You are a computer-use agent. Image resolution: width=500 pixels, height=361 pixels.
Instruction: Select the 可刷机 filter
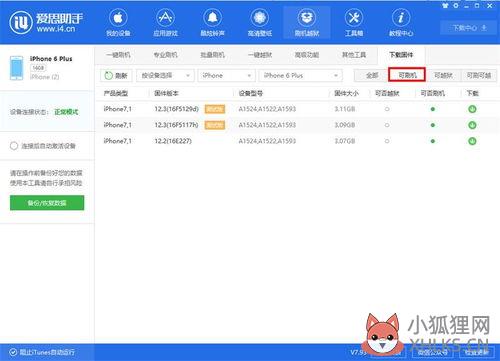[x=407, y=75]
